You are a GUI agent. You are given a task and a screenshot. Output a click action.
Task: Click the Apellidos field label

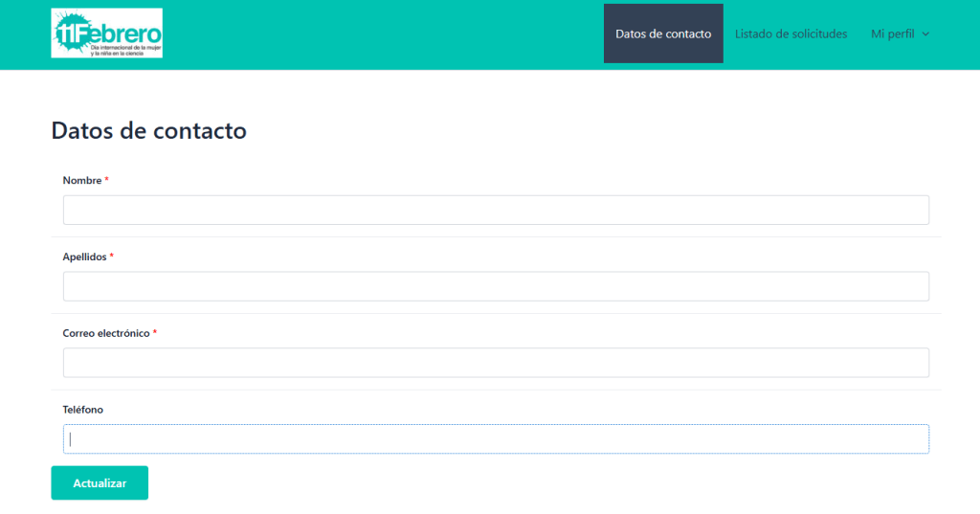pyautogui.click(x=84, y=257)
